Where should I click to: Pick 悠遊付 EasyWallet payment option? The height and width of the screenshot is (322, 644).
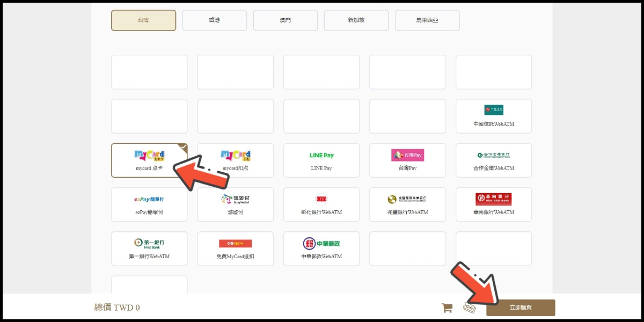point(236,204)
